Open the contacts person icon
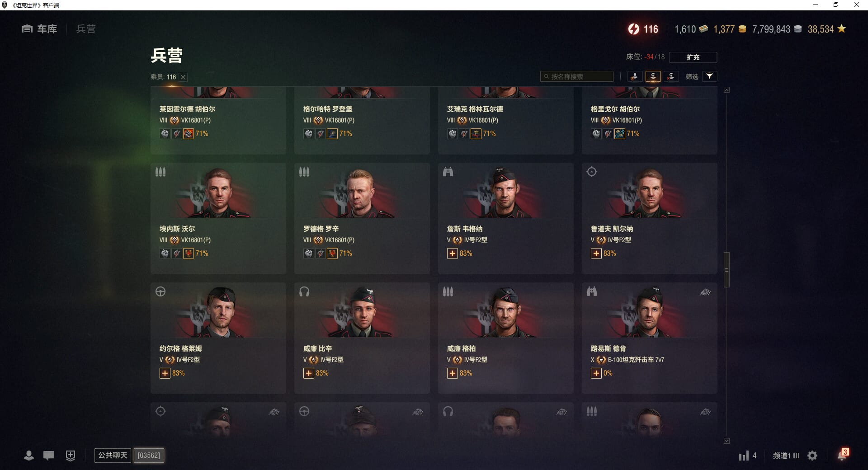Viewport: 868px width, 470px height. coord(29,456)
